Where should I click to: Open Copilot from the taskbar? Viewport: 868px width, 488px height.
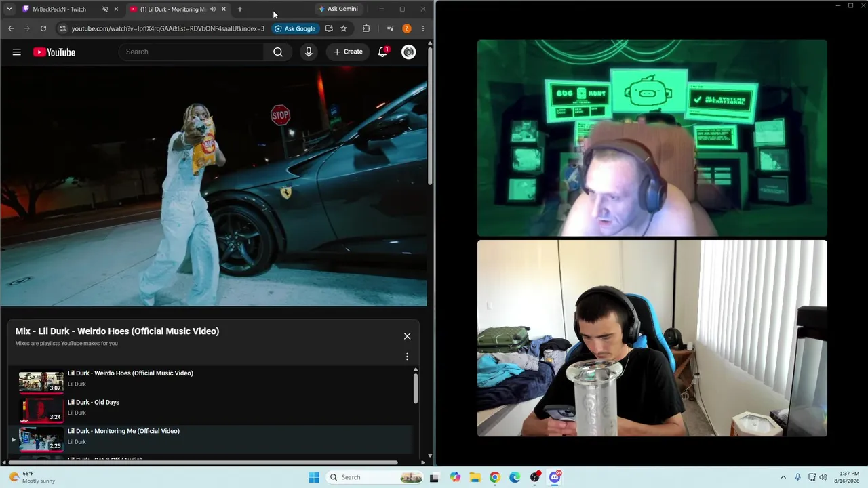[455, 477]
